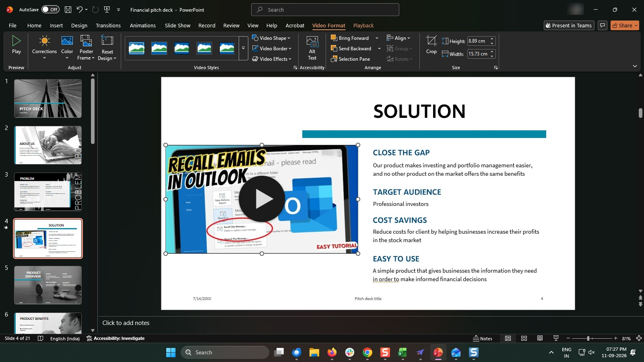Apply the first video style thumbnail
644x362 pixels.
click(137, 48)
